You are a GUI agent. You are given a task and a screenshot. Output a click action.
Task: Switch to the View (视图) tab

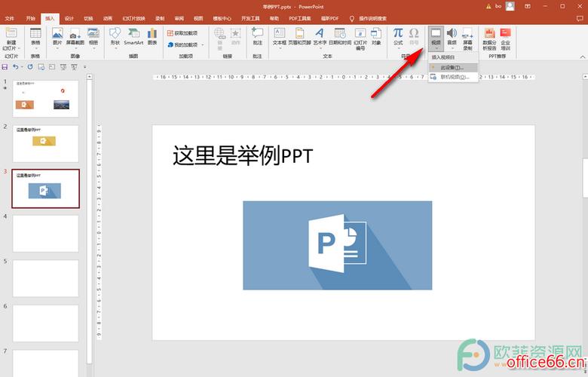point(198,18)
